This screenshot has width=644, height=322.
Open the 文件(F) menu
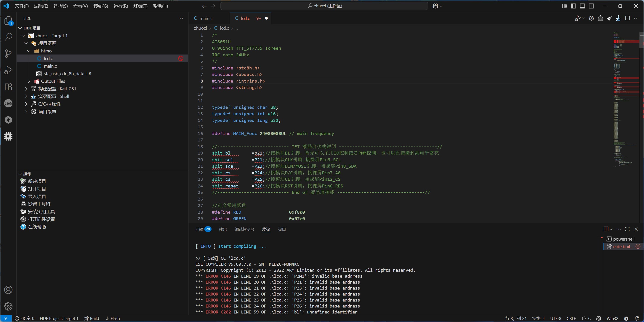[21, 6]
